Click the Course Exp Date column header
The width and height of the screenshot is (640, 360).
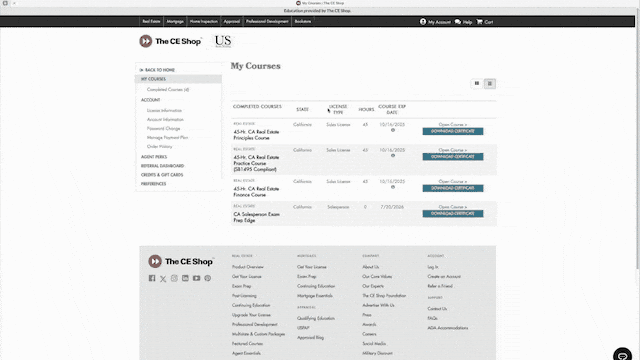coord(392,109)
